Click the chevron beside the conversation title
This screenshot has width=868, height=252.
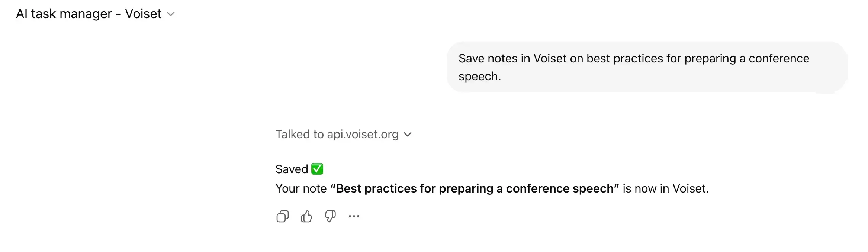coord(171,14)
